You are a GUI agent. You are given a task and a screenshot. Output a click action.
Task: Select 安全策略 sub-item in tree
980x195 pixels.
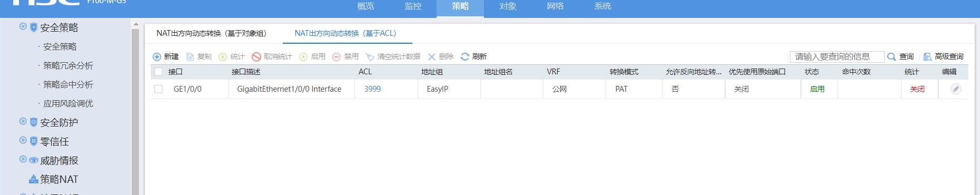(x=60, y=47)
